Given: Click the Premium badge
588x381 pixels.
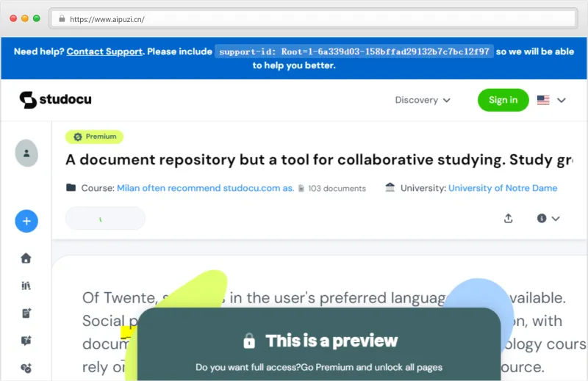Looking at the screenshot, I should pos(94,137).
